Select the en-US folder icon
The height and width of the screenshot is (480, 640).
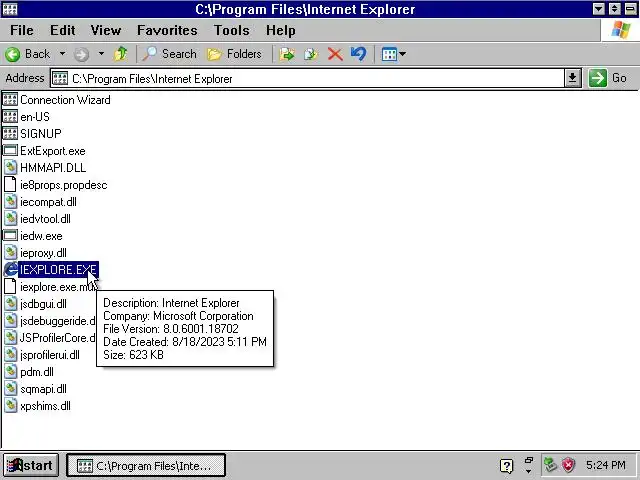point(10,117)
